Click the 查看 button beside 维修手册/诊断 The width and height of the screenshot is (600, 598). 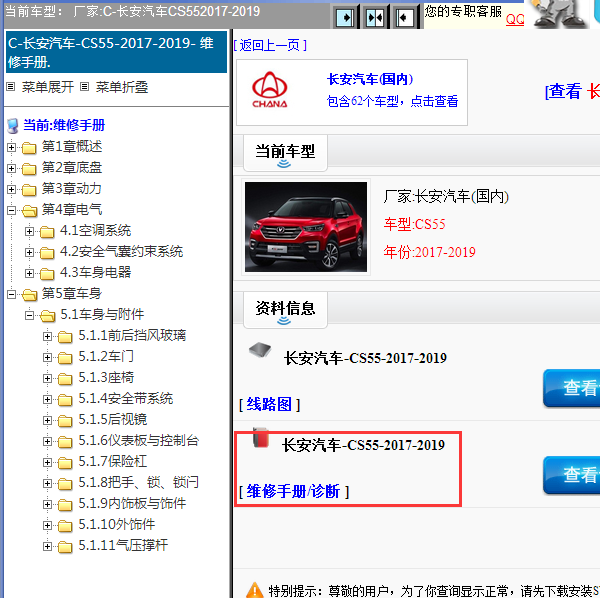click(572, 475)
